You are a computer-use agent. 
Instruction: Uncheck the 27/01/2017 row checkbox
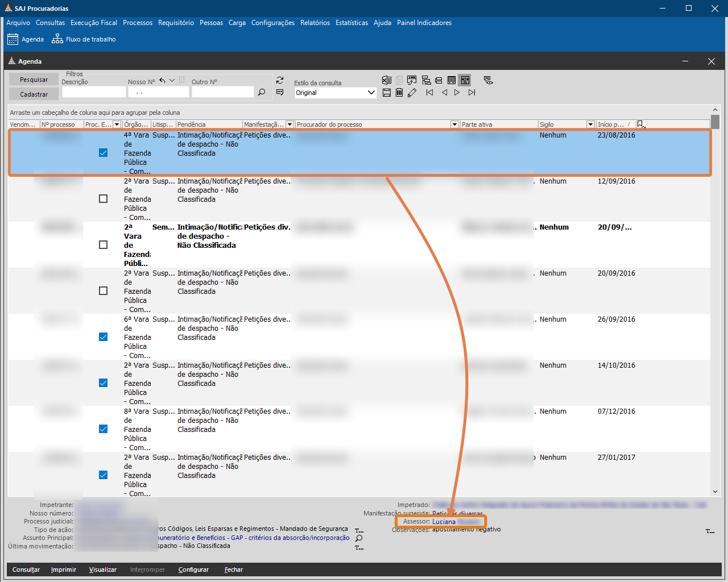click(x=103, y=475)
